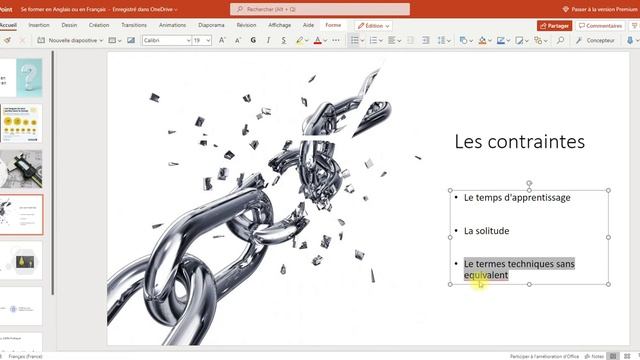Select the yellow infographic slide thumbnail
Image resolution: width=640 pixels, height=360 pixels.
click(21, 123)
